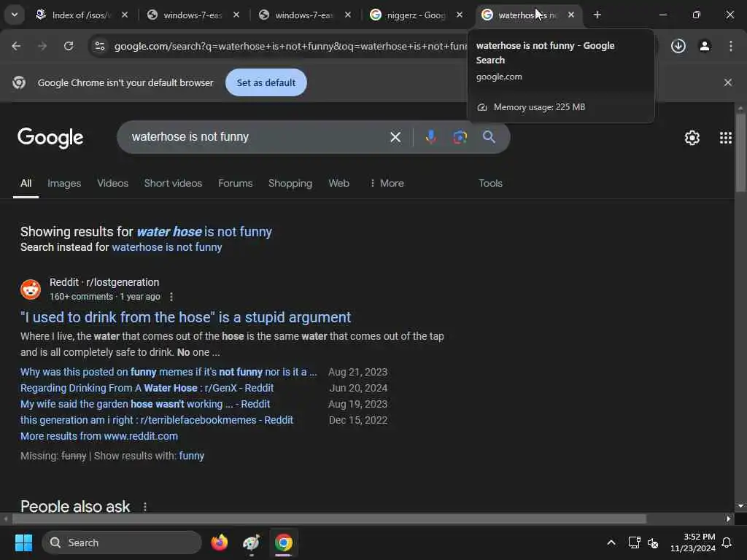The width and height of the screenshot is (747, 560).
Task: Reload the current page
Action: point(69,46)
